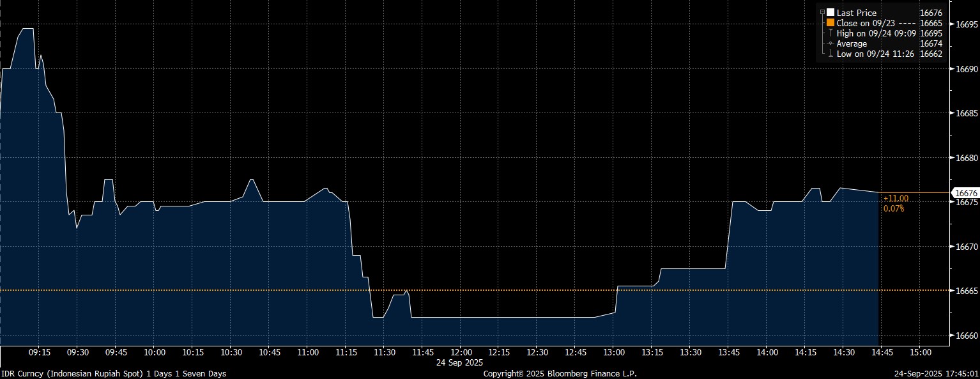Select the Last Price legend label
The width and height of the screenshot is (980, 379).
click(857, 13)
